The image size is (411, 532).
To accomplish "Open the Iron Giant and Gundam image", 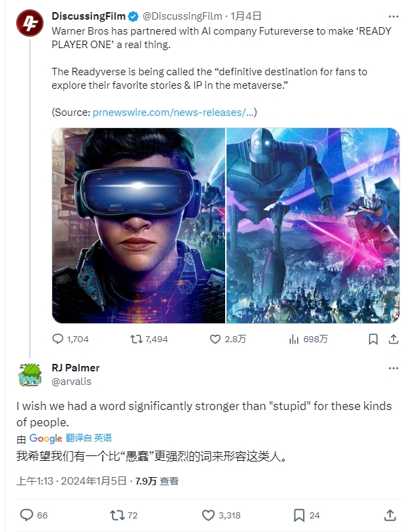I will (x=313, y=225).
